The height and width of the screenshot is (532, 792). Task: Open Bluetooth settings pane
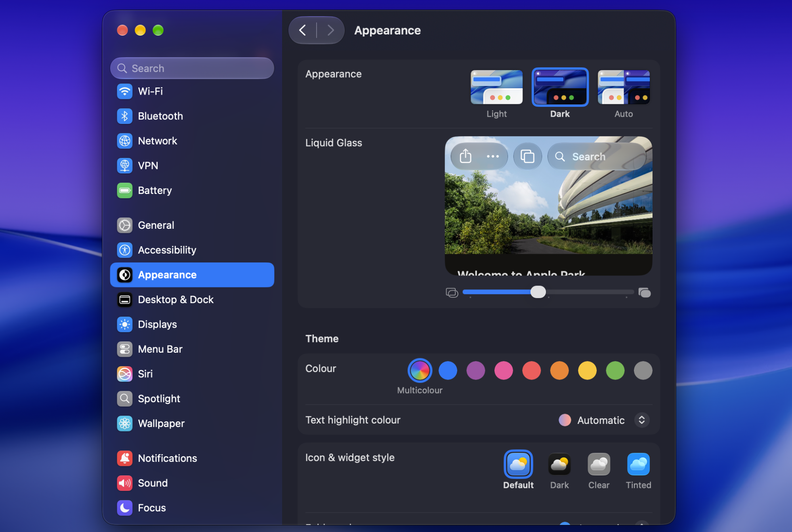192,116
